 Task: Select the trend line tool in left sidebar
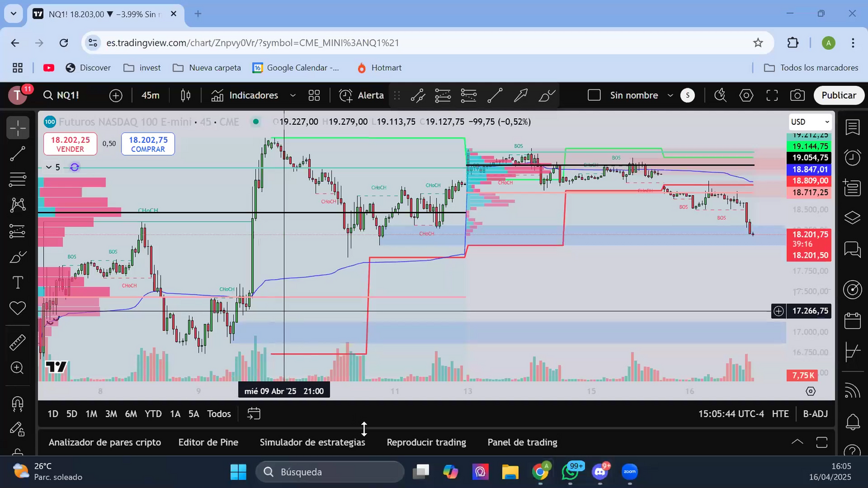pyautogui.click(x=18, y=154)
